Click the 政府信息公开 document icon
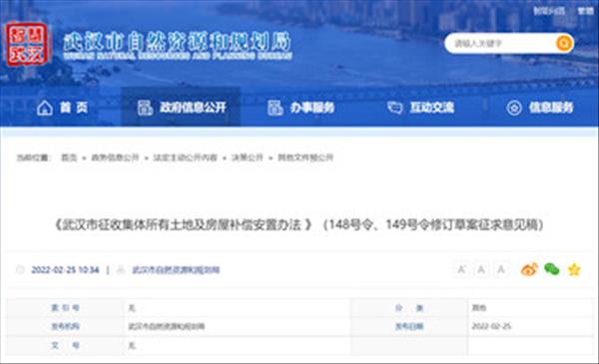 [145, 108]
